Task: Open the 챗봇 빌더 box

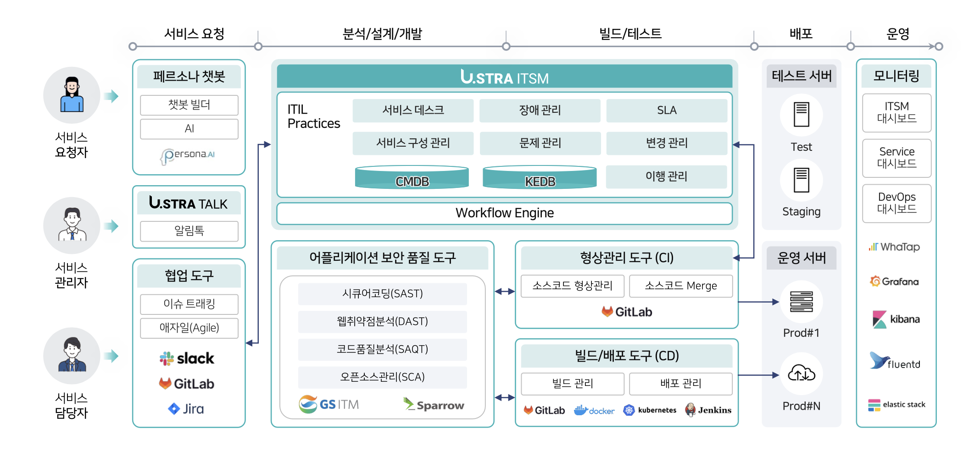Action: (189, 105)
